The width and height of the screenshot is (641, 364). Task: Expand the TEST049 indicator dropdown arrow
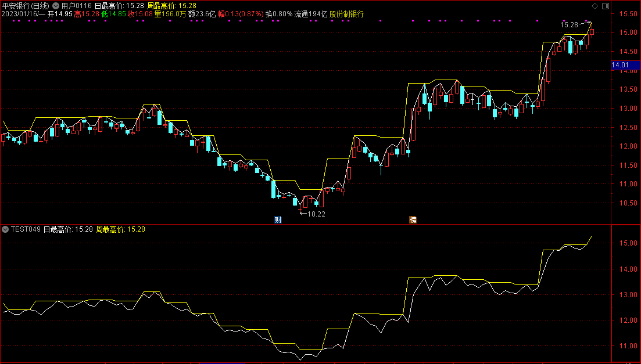tap(6, 229)
